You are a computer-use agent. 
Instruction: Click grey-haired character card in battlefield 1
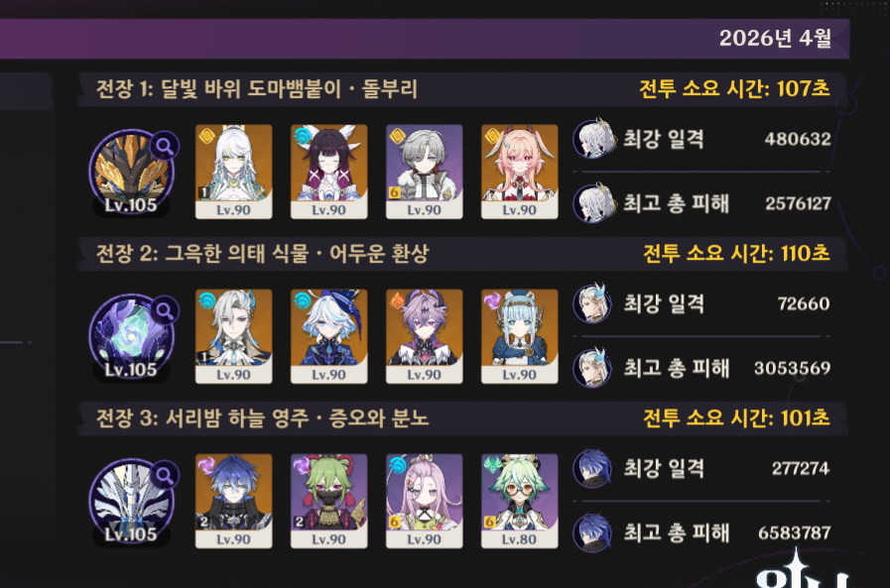pyautogui.click(x=424, y=172)
